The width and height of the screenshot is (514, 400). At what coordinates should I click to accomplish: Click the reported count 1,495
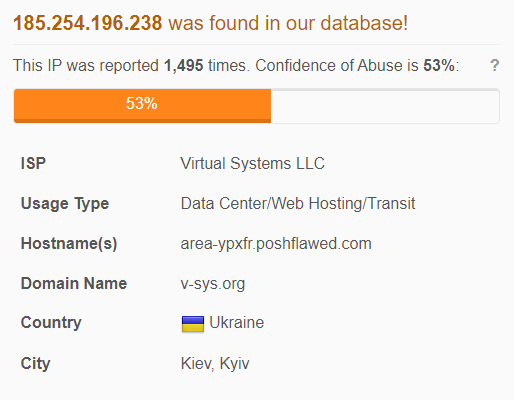tap(184, 66)
